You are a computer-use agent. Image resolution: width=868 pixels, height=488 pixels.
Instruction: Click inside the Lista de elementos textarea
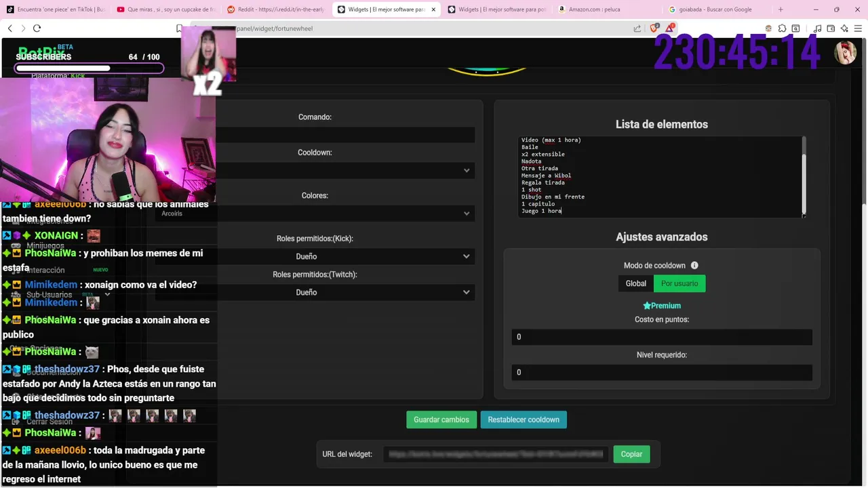point(662,176)
